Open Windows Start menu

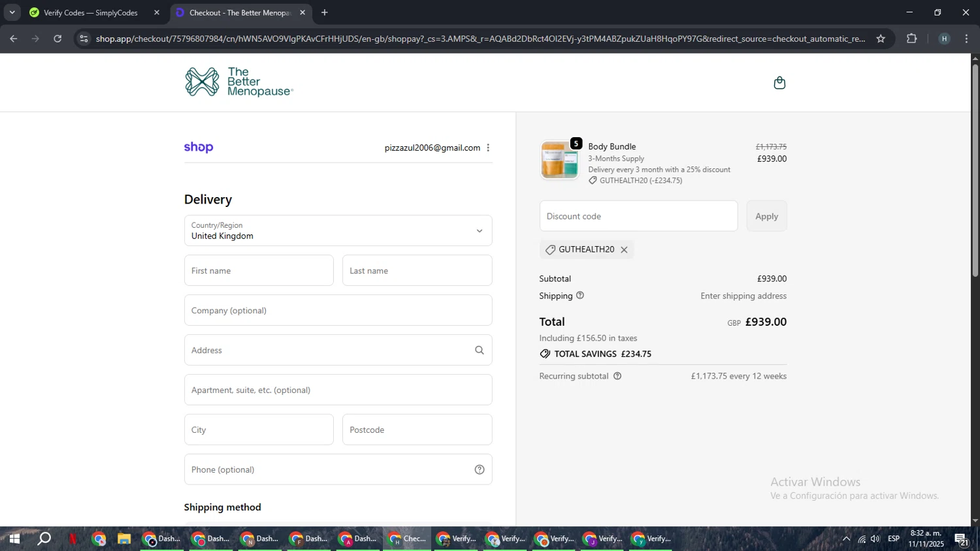14,539
